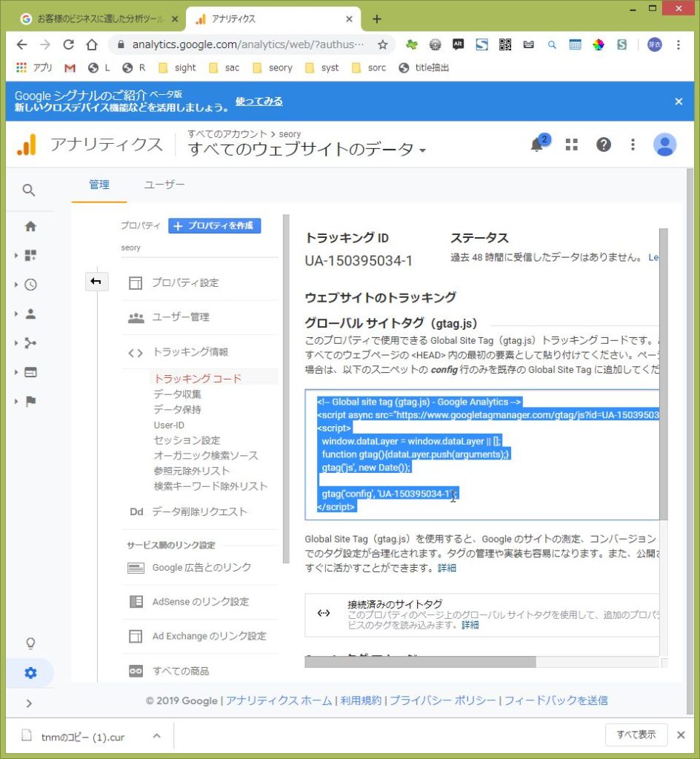Expand the left sidebar with chevron
700x759 pixels.
click(x=29, y=703)
